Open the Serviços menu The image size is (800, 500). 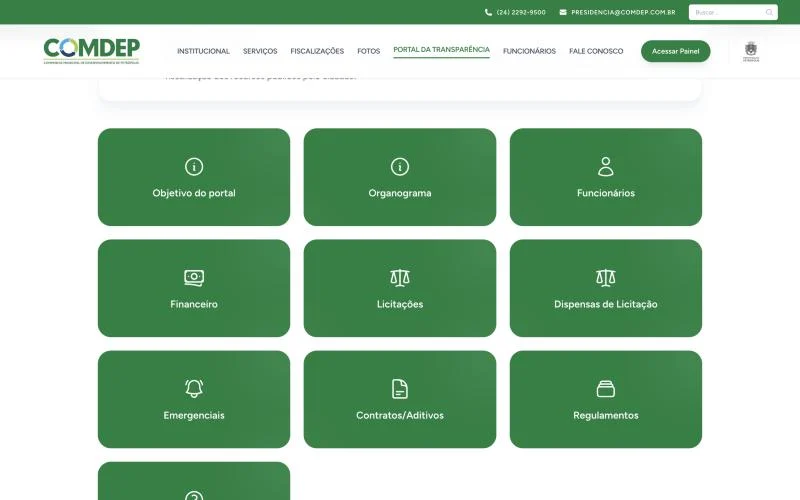click(x=260, y=51)
